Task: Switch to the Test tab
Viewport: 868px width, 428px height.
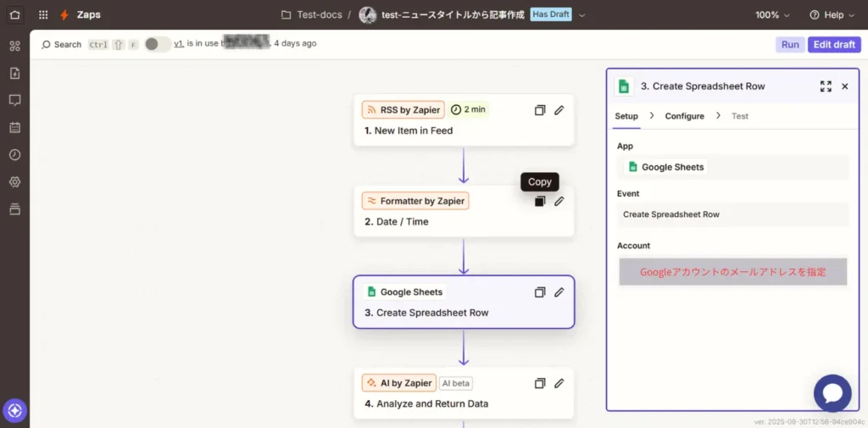Action: click(740, 116)
